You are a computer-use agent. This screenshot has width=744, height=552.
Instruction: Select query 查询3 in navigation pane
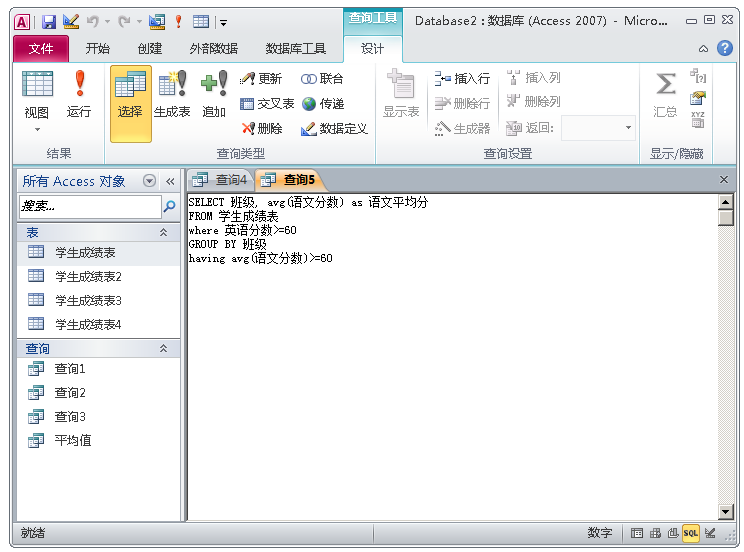pos(98,417)
